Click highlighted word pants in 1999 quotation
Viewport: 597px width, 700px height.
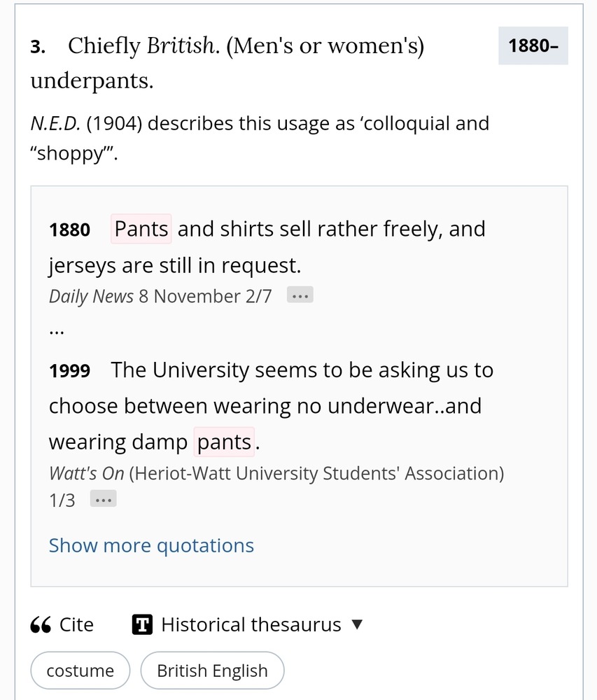pyautogui.click(x=224, y=442)
